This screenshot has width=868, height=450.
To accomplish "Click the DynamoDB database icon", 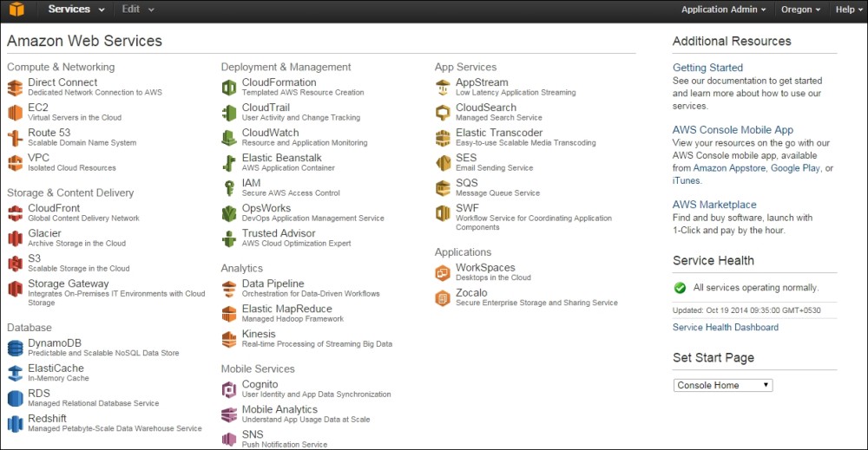I will (15, 348).
